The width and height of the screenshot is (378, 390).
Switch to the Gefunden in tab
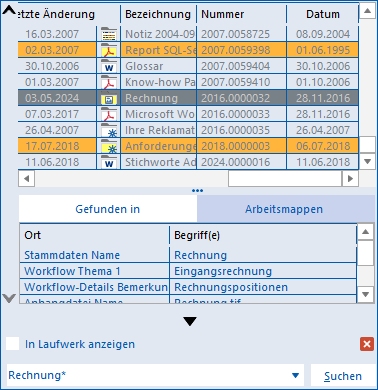pos(108,209)
